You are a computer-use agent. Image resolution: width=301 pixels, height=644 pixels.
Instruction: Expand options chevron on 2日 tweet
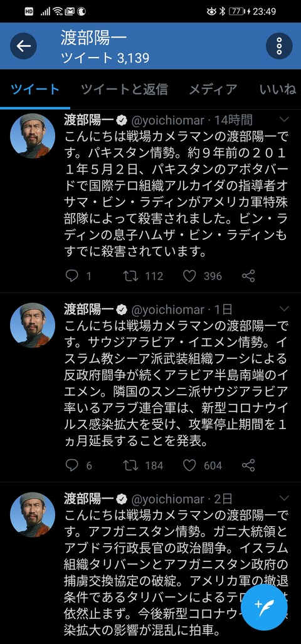284,498
